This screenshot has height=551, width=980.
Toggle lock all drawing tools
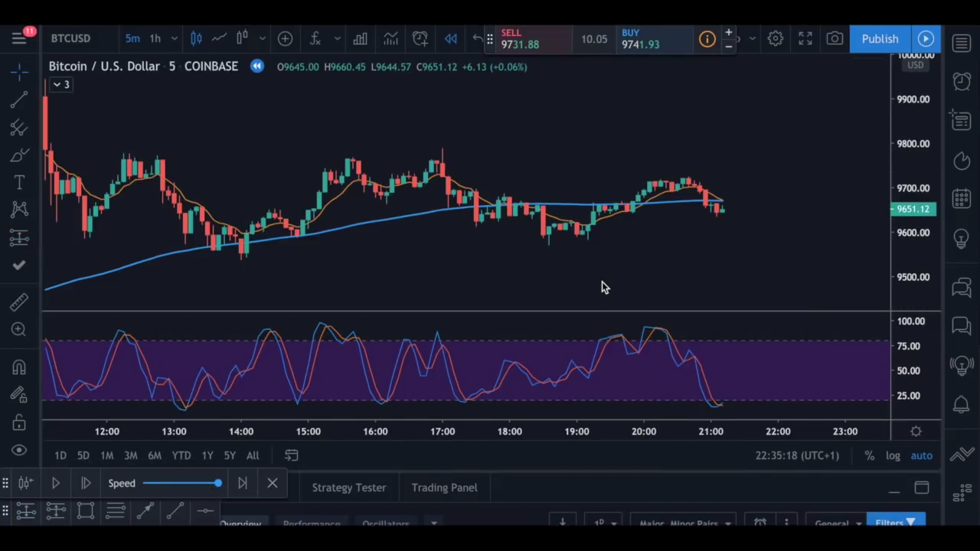pos(19,422)
